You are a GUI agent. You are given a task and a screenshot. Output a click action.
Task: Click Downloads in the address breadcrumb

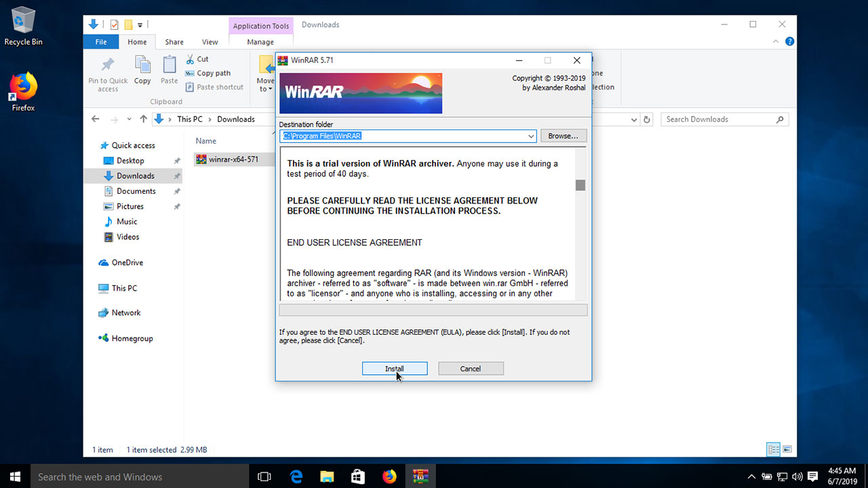click(x=236, y=119)
